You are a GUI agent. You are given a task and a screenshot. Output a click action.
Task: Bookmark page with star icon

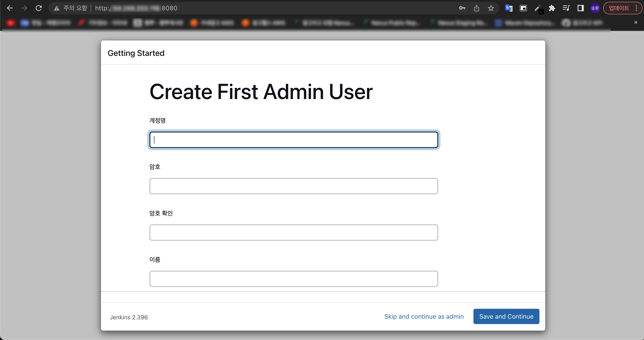coord(491,8)
